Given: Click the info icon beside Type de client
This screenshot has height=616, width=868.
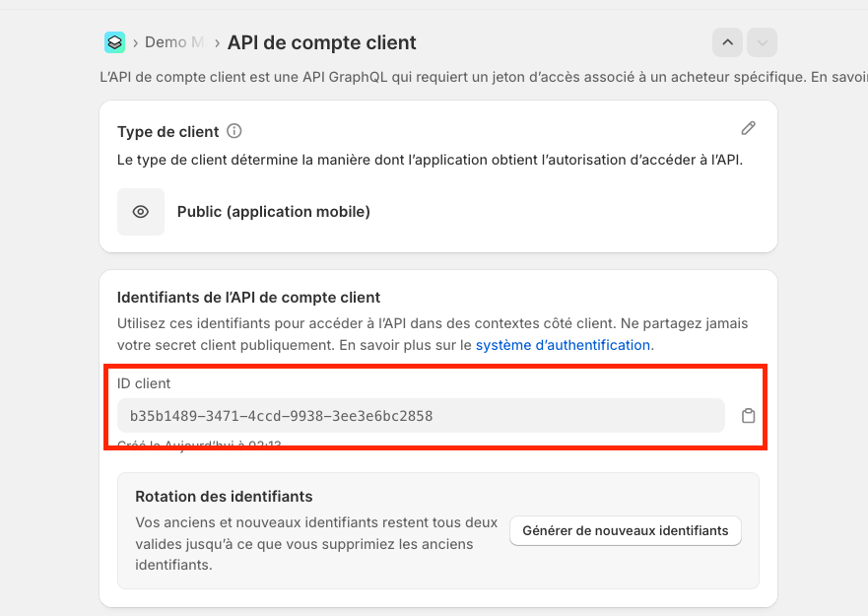Looking at the screenshot, I should point(234,131).
